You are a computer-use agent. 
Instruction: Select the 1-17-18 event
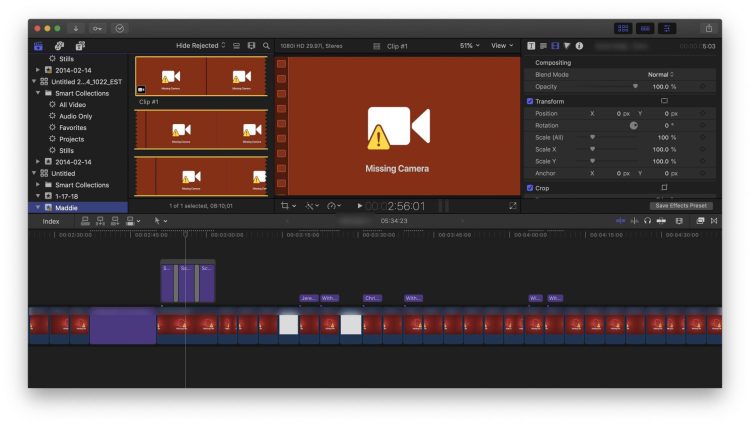click(x=66, y=196)
